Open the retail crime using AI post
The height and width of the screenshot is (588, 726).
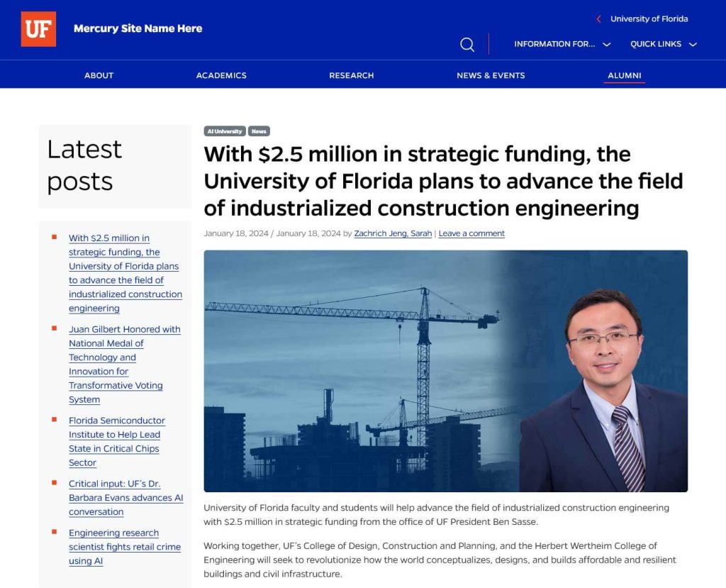click(x=124, y=547)
